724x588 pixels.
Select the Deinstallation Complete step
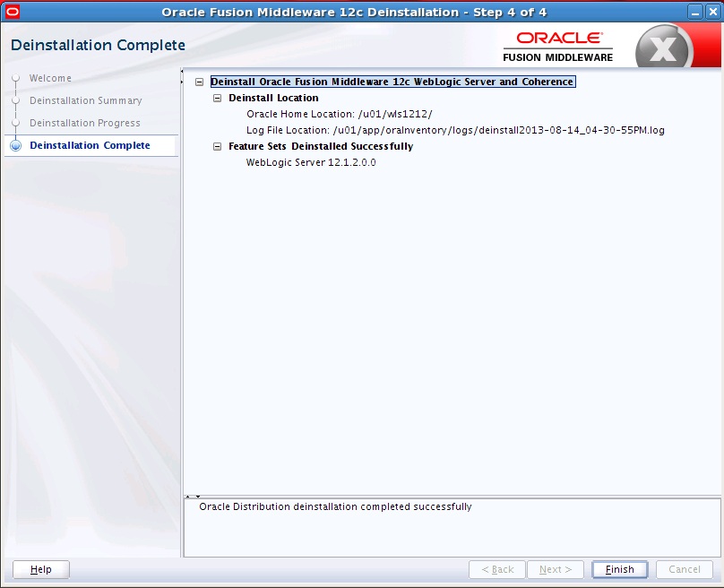pyautogui.click(x=90, y=145)
